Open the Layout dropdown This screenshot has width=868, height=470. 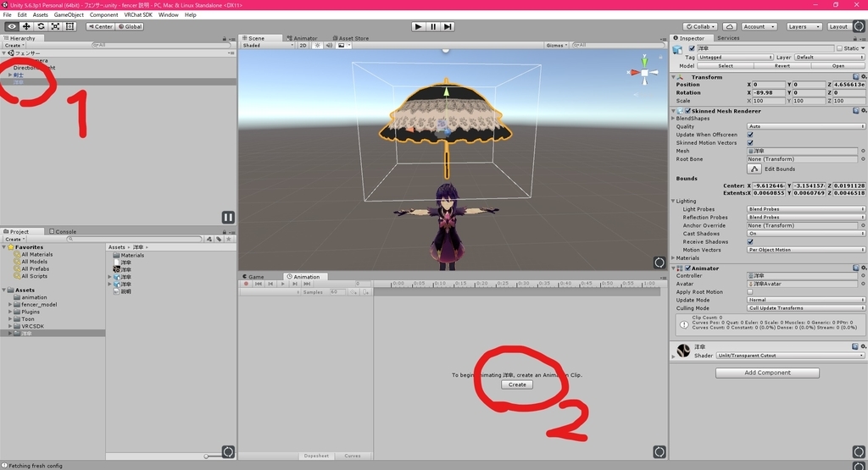840,26
